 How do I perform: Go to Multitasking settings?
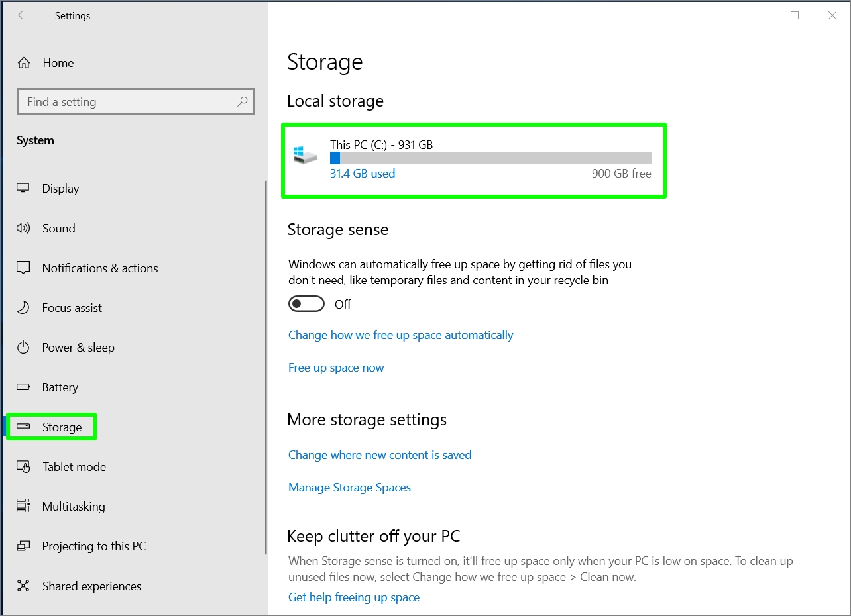[74, 507]
